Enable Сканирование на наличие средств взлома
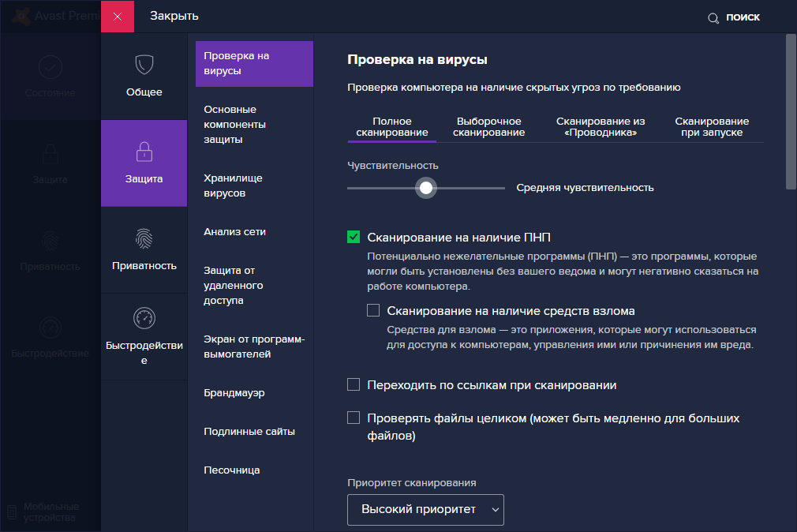Screen dimensions: 797x532 click(x=373, y=310)
